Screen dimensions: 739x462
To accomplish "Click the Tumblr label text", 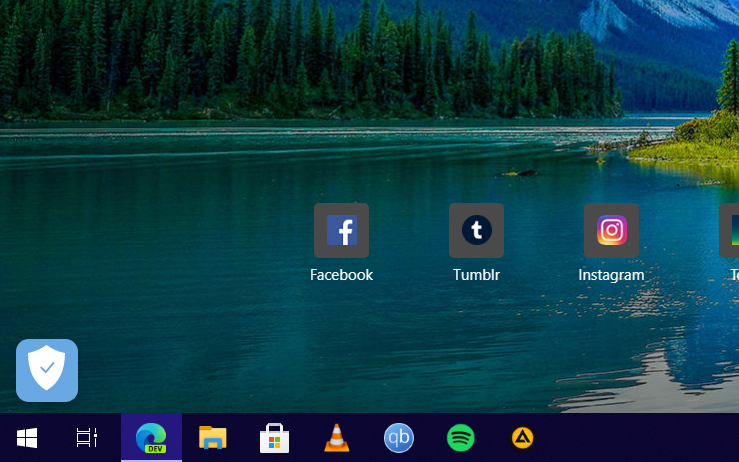I will point(476,275).
